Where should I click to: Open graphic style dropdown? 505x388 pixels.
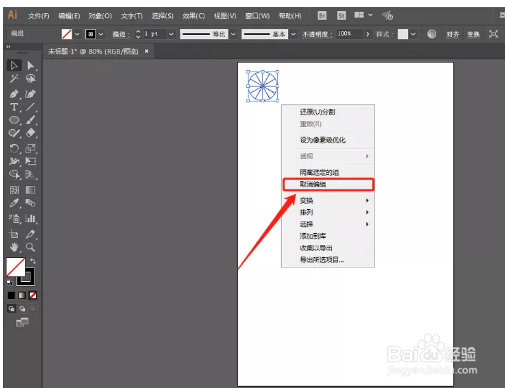tap(413, 34)
